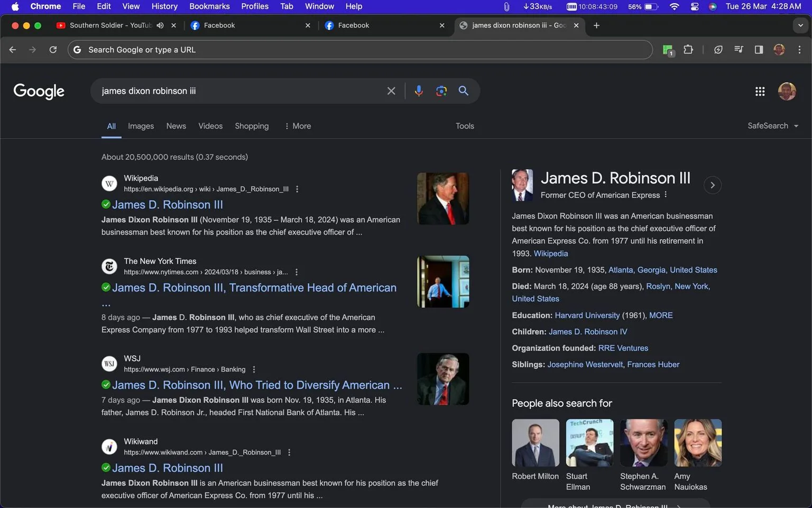Expand knowledge panel with chevron arrow

(713, 185)
